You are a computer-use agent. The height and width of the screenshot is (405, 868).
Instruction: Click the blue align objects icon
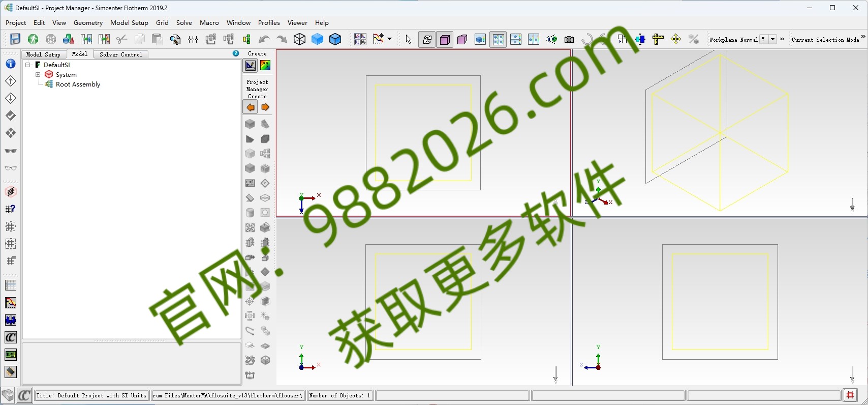(640, 39)
